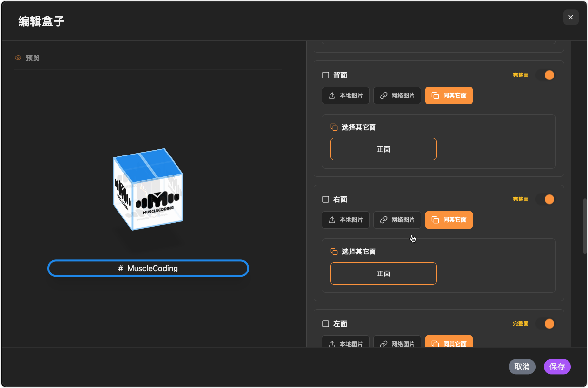Toggle the 完整面 switch for 左面
This screenshot has width=588, height=388.
tap(545, 324)
